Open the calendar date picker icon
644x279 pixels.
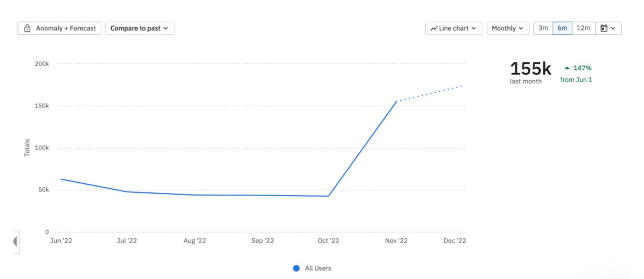[x=604, y=28]
